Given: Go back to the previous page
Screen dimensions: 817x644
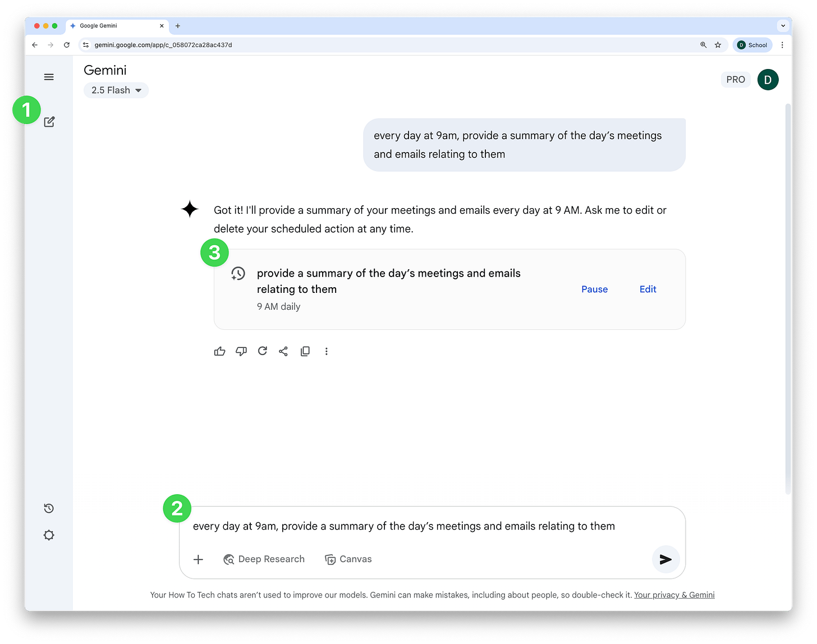Looking at the screenshot, I should pos(35,45).
